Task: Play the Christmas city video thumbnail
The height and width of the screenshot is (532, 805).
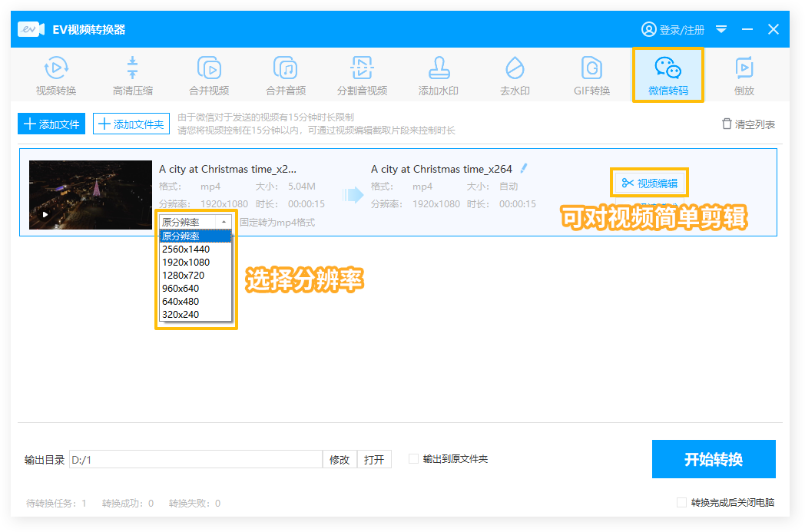Action: click(45, 215)
